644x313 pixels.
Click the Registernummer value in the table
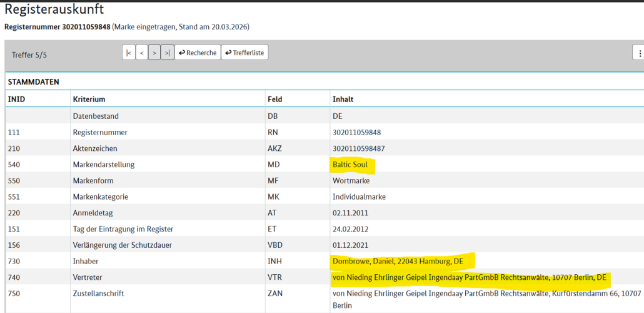(x=356, y=132)
